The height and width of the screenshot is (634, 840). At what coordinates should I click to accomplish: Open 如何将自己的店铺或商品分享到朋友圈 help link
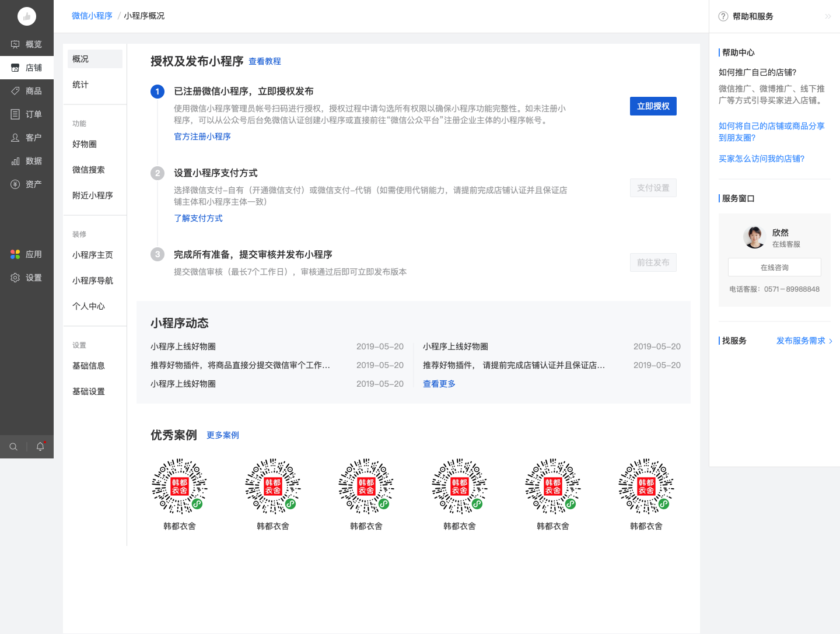772,132
